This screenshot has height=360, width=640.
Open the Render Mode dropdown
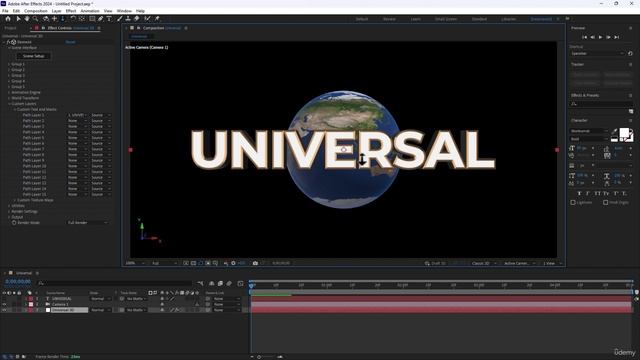coord(88,223)
